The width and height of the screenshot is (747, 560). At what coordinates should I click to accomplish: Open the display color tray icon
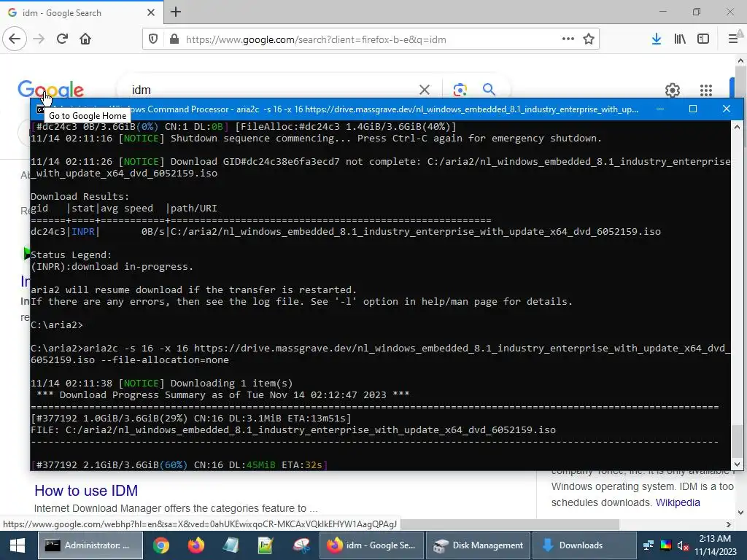pyautogui.click(x=665, y=545)
